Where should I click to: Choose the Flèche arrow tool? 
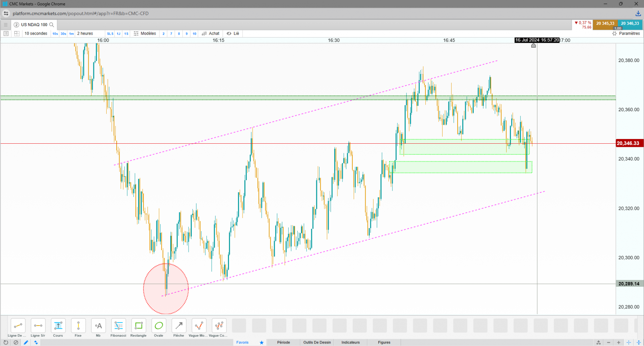tap(179, 328)
